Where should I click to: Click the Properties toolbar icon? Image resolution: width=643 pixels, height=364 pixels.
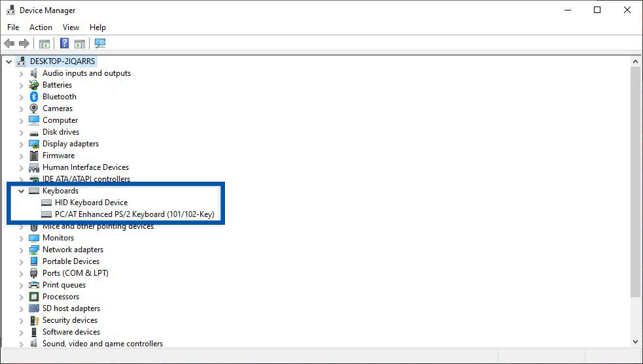tap(44, 43)
